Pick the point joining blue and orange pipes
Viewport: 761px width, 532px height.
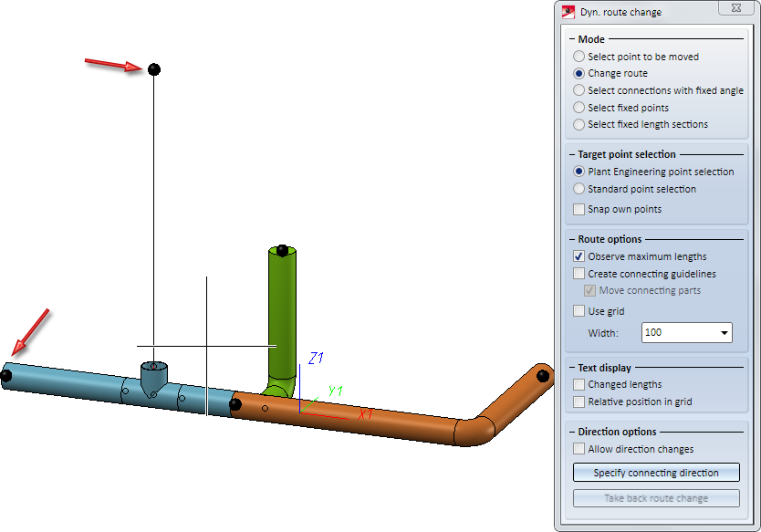click(235, 404)
